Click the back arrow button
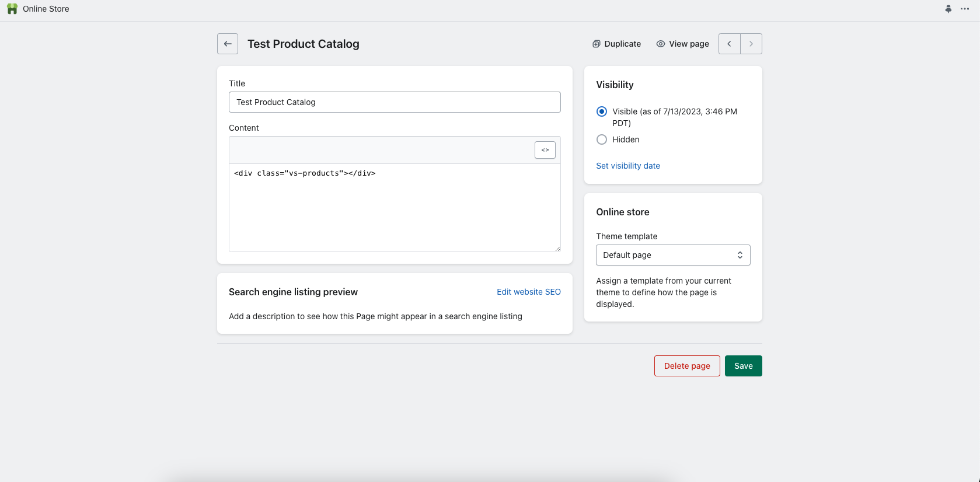This screenshot has width=980, height=482. tap(228, 44)
